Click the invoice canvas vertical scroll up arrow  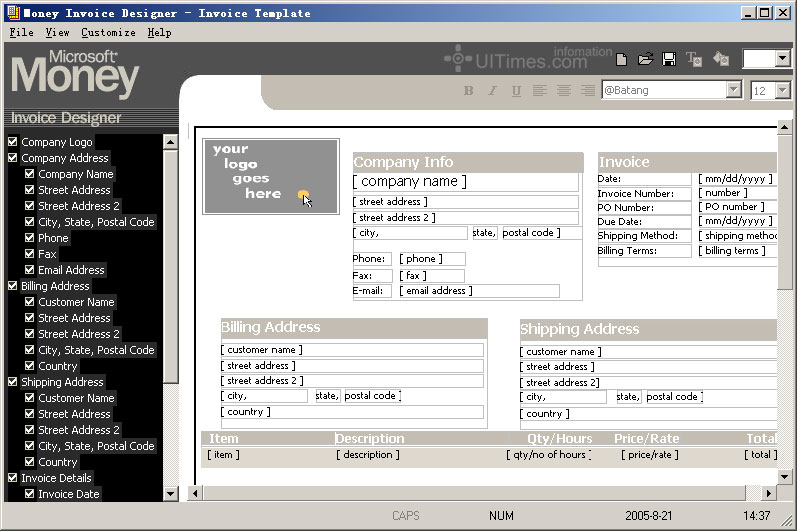pyautogui.click(x=784, y=127)
